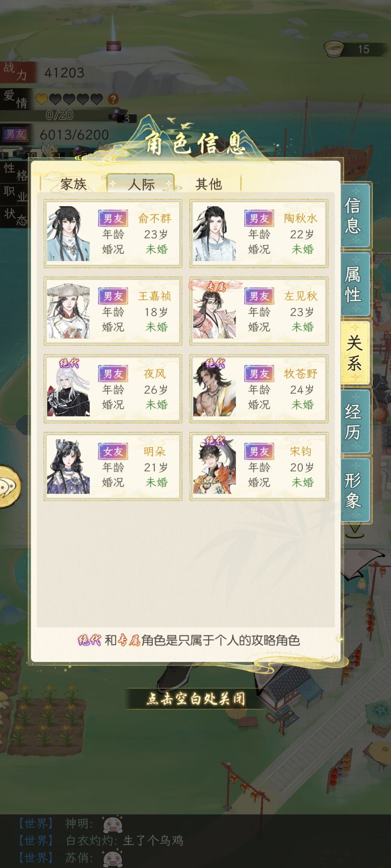Select 夜风 boyfriend card
This screenshot has height=868, width=391.
click(113, 389)
